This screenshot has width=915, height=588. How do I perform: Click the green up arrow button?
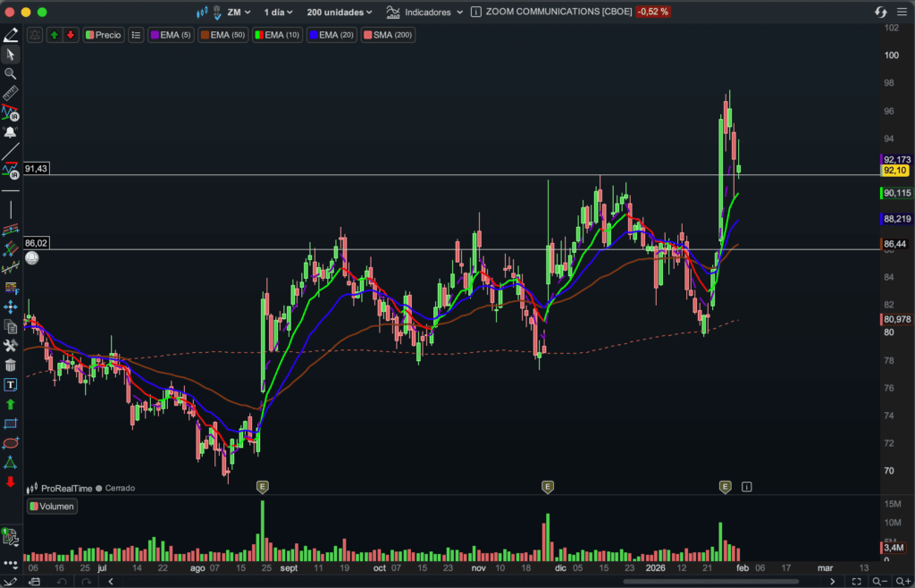tap(55, 35)
